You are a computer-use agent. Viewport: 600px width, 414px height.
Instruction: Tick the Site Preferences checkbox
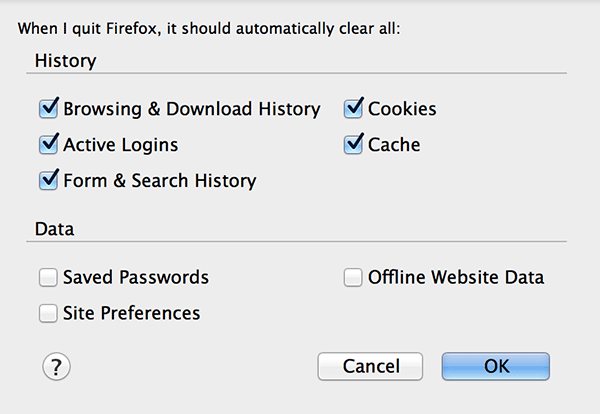pyautogui.click(x=48, y=313)
